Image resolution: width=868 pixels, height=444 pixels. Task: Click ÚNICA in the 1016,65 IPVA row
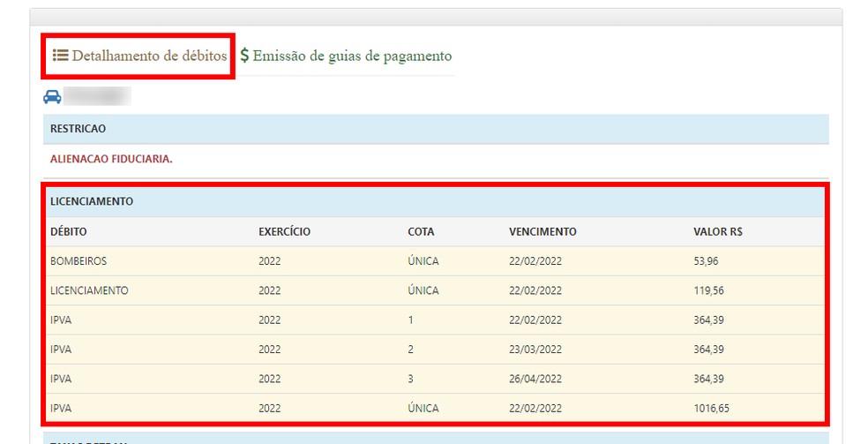(x=423, y=408)
